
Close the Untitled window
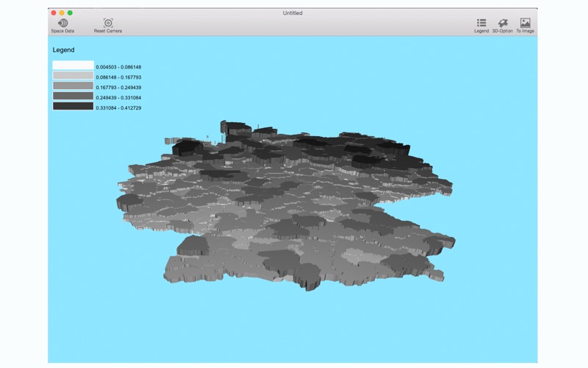(53, 13)
